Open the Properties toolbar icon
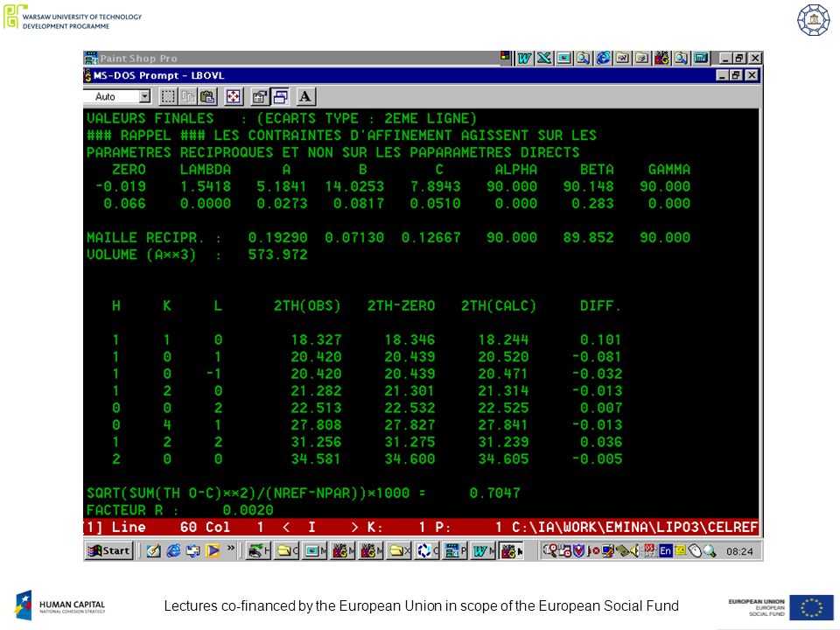Image resolution: width=840 pixels, height=630 pixels. pyautogui.click(x=260, y=96)
